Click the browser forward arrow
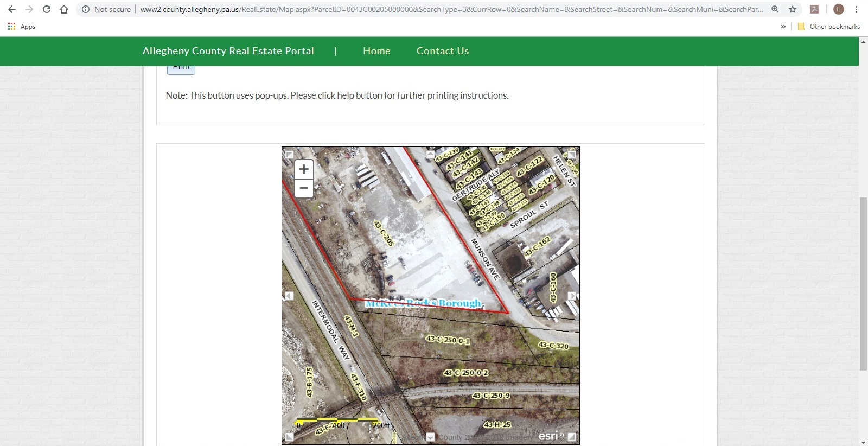 tap(29, 9)
